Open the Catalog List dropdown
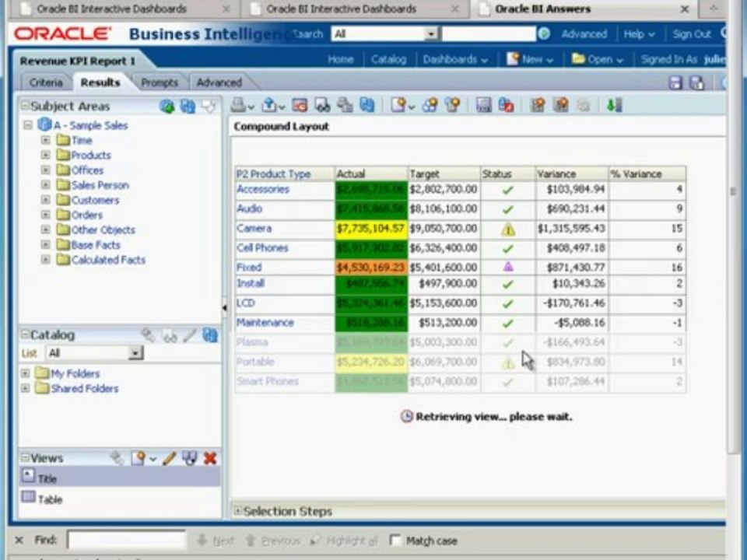Viewport: 747px width, 560px height. pos(135,353)
